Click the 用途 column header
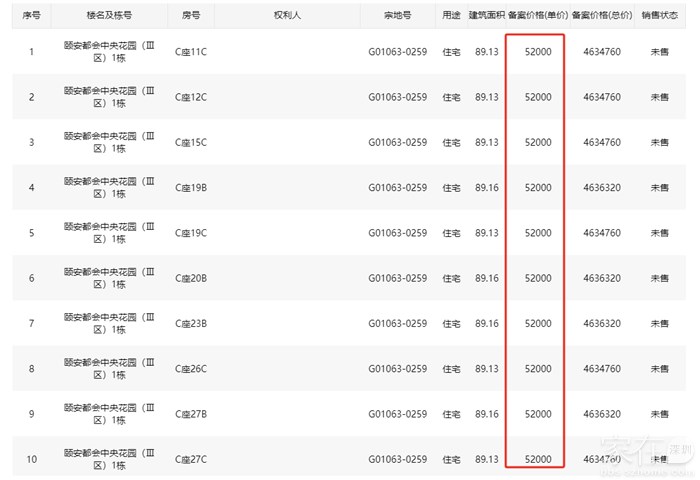Viewport: 700px width, 480px height. pyautogui.click(x=451, y=16)
